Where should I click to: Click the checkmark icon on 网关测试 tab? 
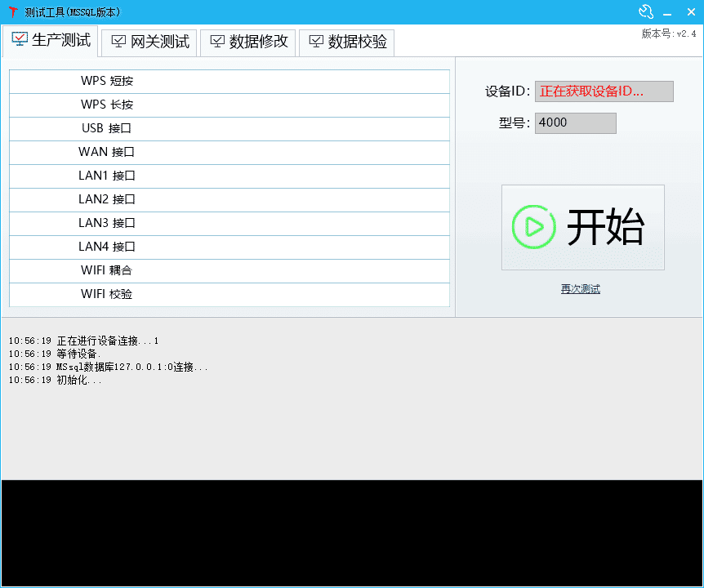118,42
